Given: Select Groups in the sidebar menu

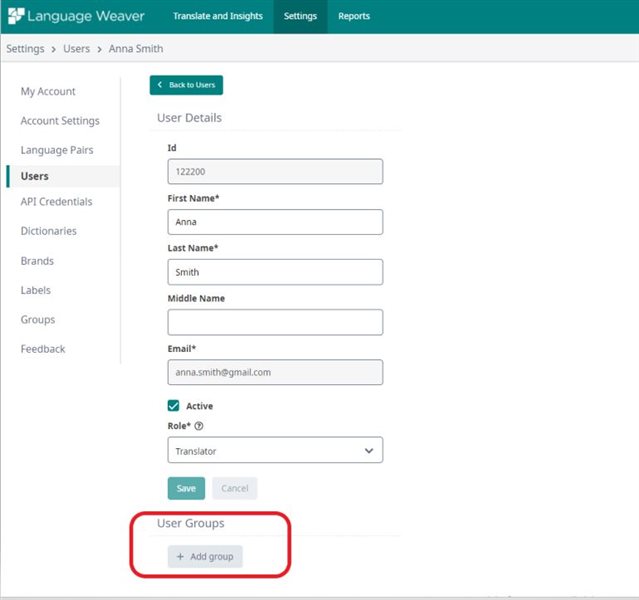Looking at the screenshot, I should [38, 320].
